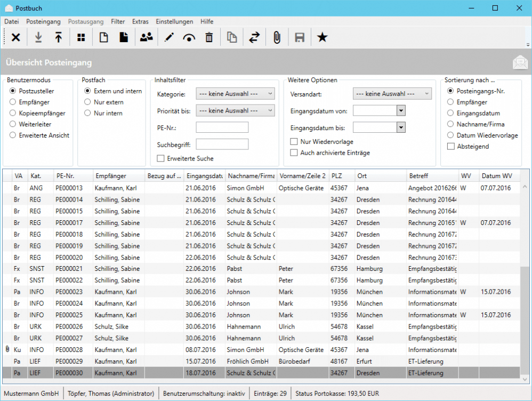Image resolution: width=532 pixels, height=401 pixels.
Task: Click the Betreff column header
Action: click(433, 176)
